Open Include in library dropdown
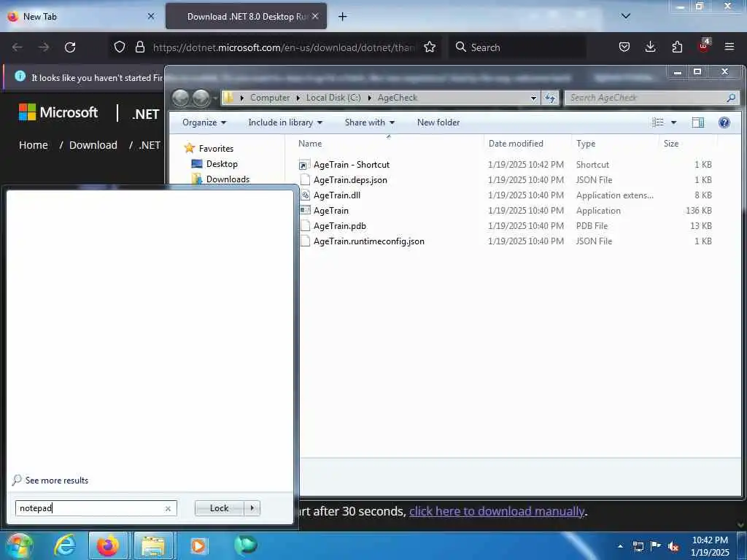The width and height of the screenshot is (747, 560). pos(285,122)
